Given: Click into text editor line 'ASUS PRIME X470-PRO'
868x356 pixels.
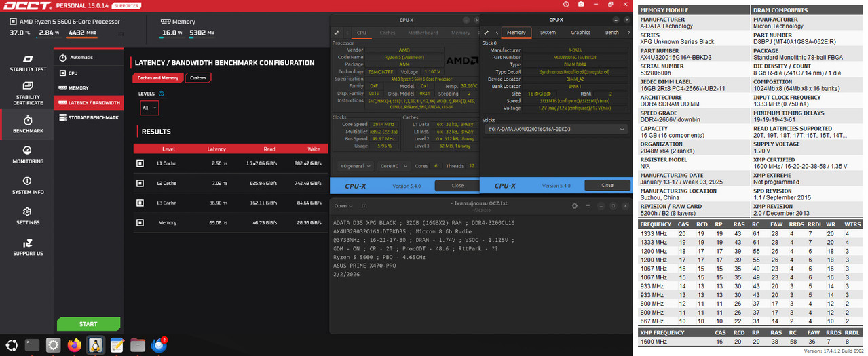Looking at the screenshot, I should click(364, 265).
